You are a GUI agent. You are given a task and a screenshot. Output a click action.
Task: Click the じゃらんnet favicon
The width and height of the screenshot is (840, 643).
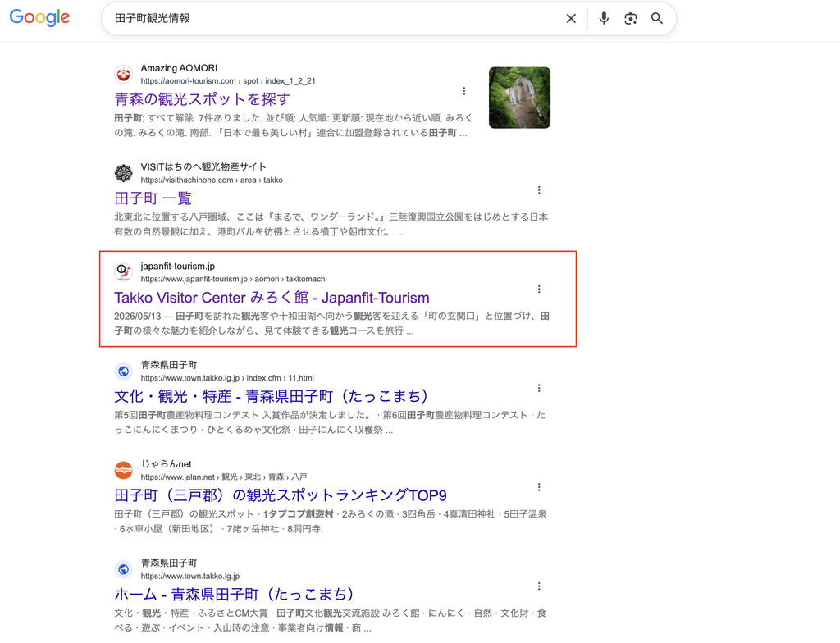pyautogui.click(x=124, y=470)
